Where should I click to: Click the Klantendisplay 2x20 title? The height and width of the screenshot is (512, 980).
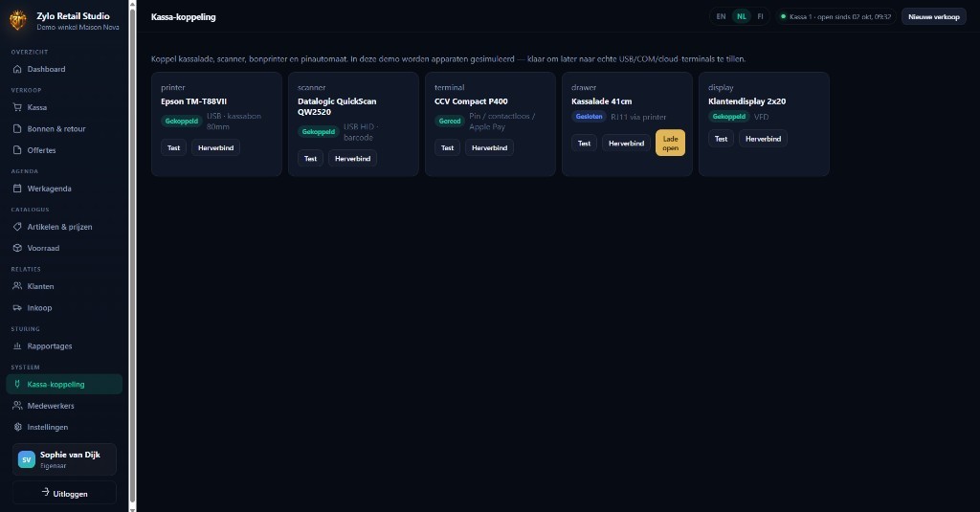[x=746, y=101]
